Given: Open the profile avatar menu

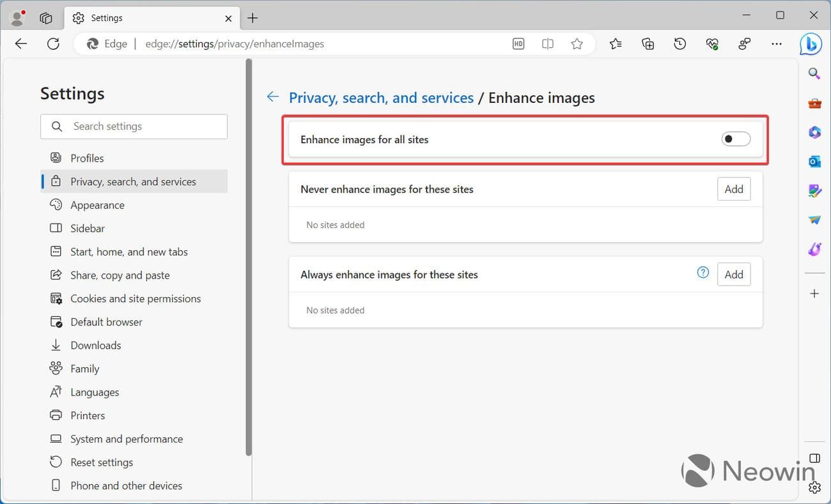Looking at the screenshot, I should [x=18, y=18].
